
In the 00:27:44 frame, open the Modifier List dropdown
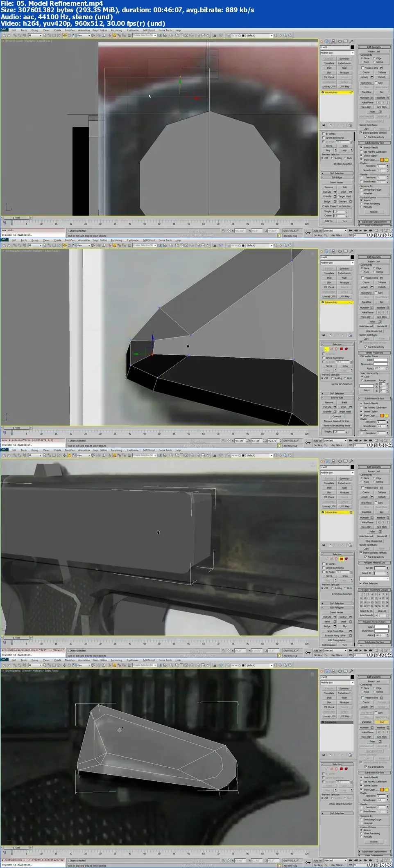pos(337,473)
